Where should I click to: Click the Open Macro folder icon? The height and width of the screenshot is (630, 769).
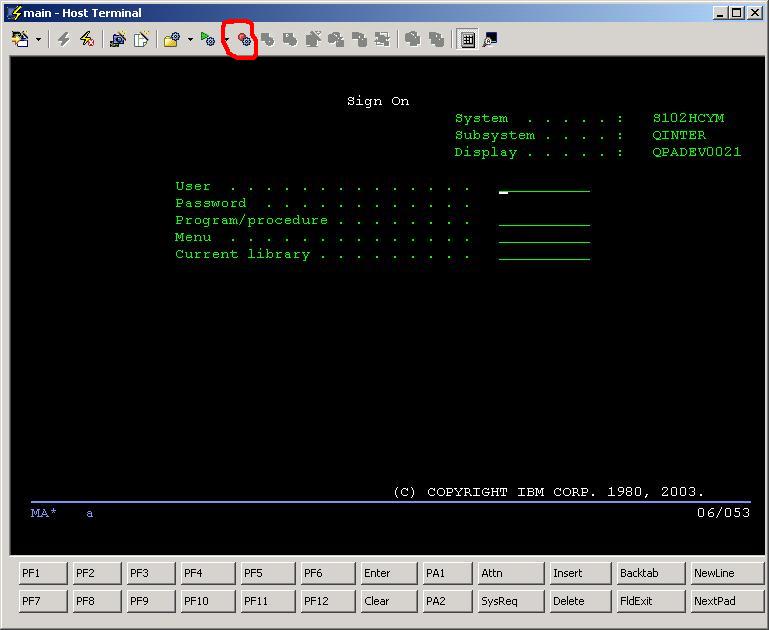172,39
